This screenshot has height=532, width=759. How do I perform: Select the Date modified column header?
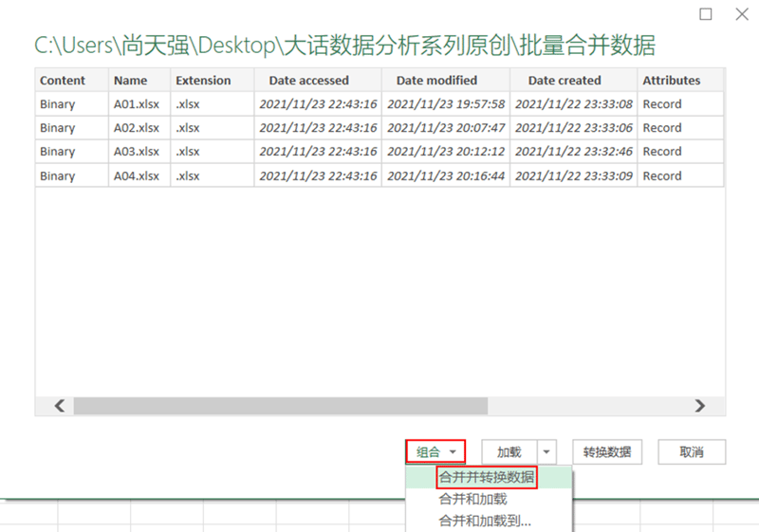[x=446, y=81]
